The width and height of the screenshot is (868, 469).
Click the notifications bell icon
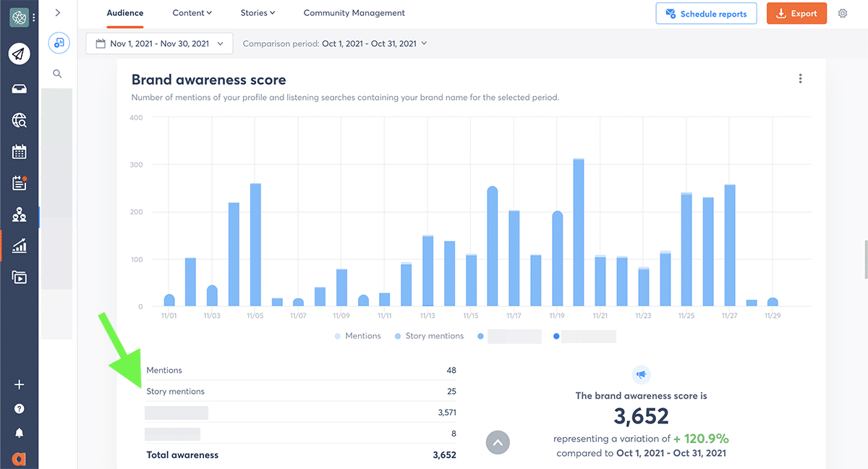point(20,433)
